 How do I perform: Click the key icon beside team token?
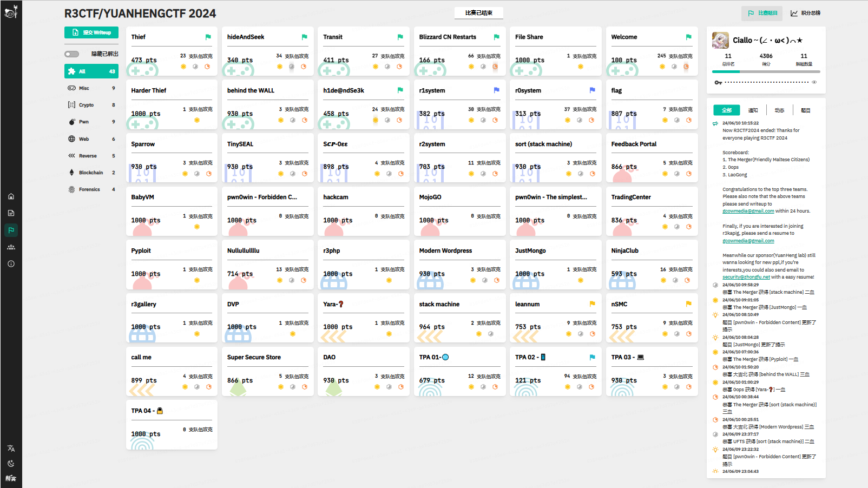coord(718,82)
